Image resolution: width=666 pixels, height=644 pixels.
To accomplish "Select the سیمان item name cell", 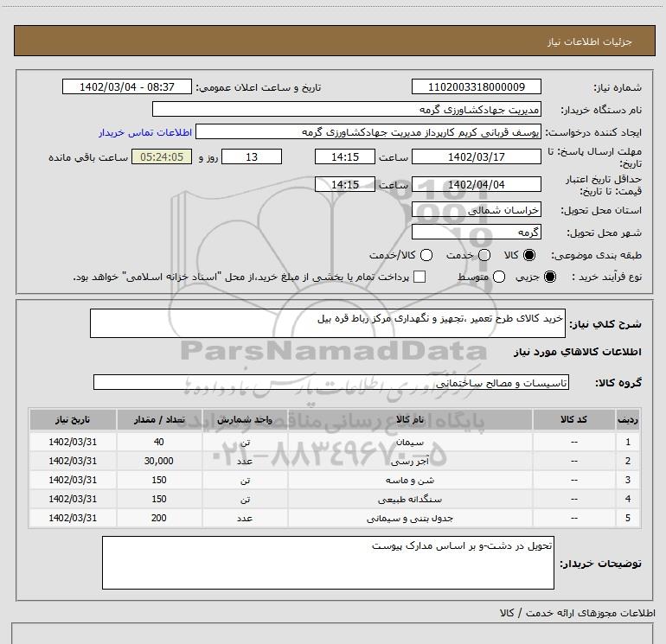I will (410, 442).
